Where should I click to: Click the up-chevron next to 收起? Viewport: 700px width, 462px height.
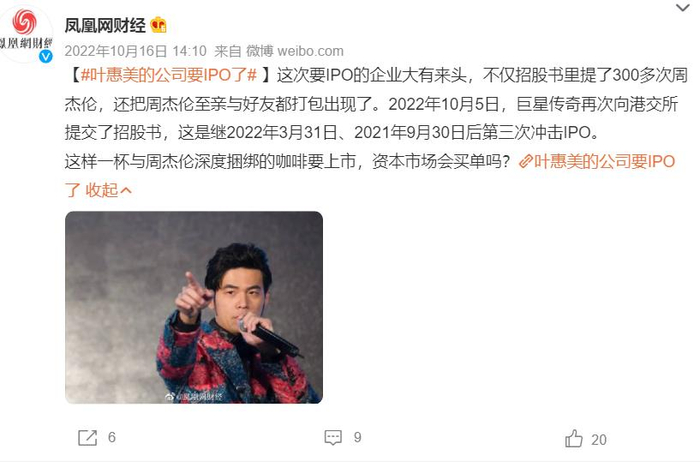tap(126, 191)
